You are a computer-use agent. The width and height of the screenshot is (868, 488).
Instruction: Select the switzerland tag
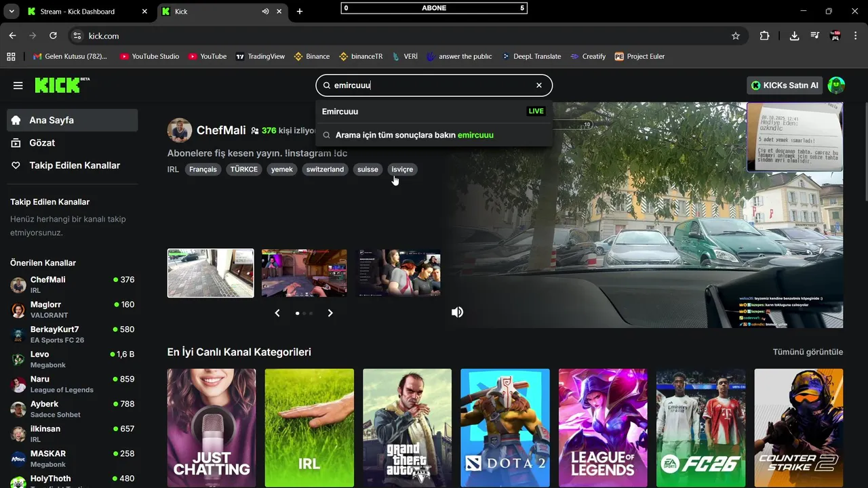click(325, 169)
